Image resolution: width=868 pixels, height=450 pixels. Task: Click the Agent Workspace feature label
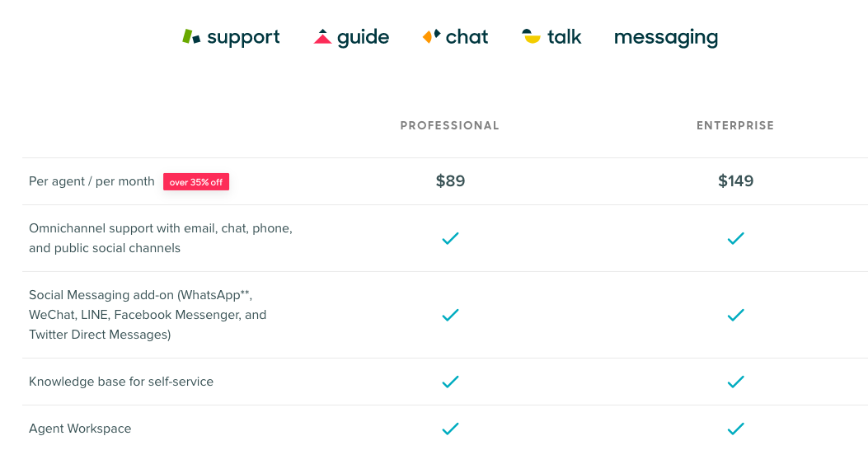[80, 429]
